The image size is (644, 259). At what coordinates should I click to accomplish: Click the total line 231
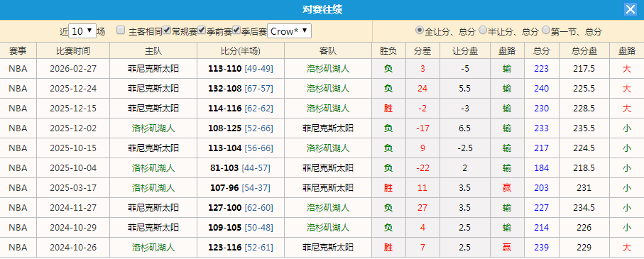click(584, 188)
